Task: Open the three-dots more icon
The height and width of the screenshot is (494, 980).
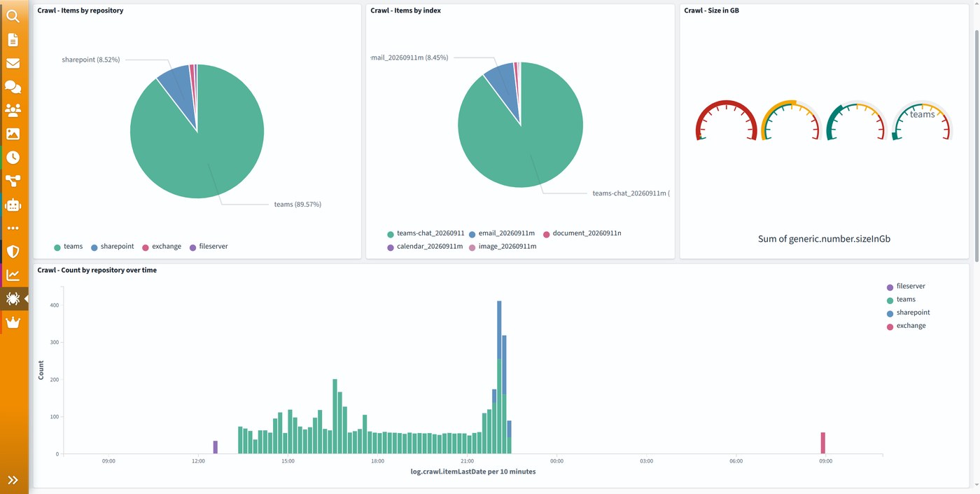Action: (x=13, y=228)
